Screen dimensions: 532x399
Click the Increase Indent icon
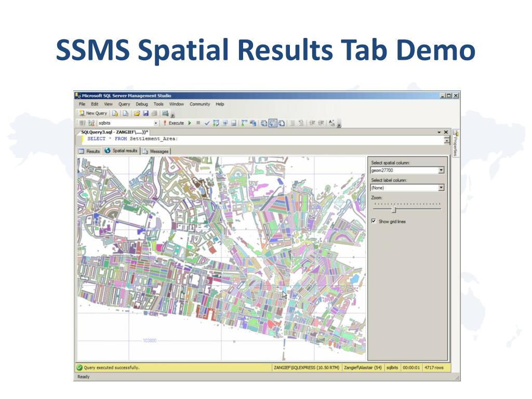tap(321, 123)
